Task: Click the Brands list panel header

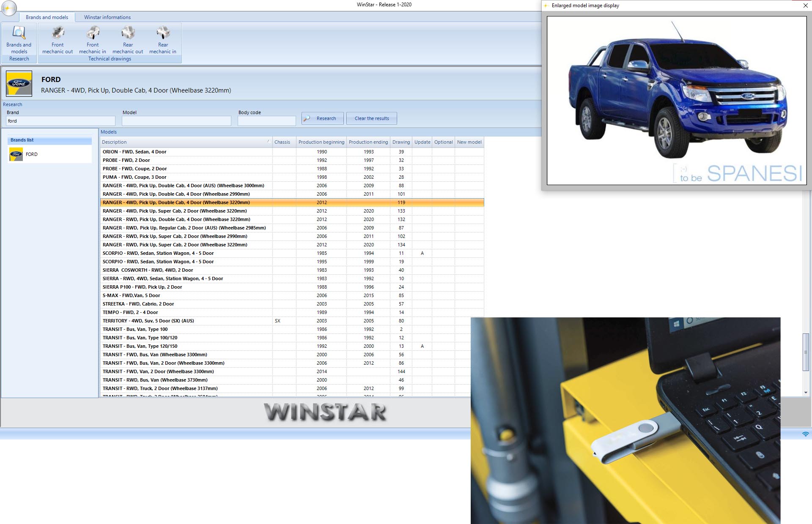Action: pyautogui.click(x=49, y=140)
